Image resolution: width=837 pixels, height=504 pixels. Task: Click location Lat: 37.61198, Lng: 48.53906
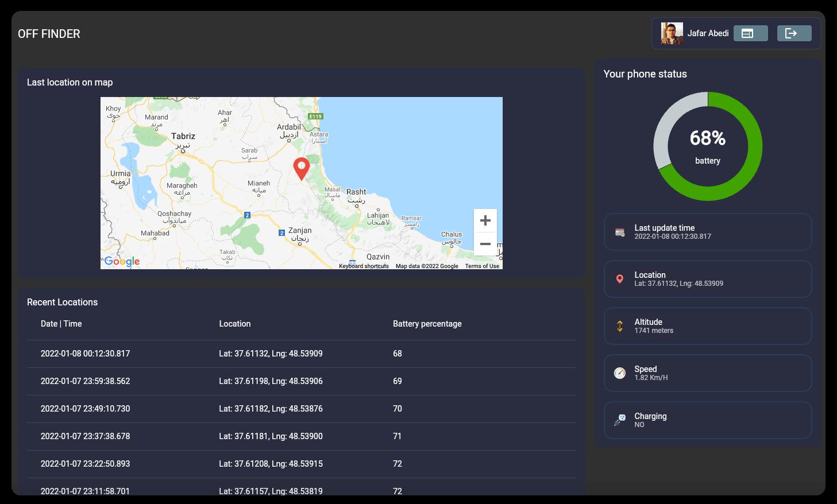pyautogui.click(x=271, y=381)
